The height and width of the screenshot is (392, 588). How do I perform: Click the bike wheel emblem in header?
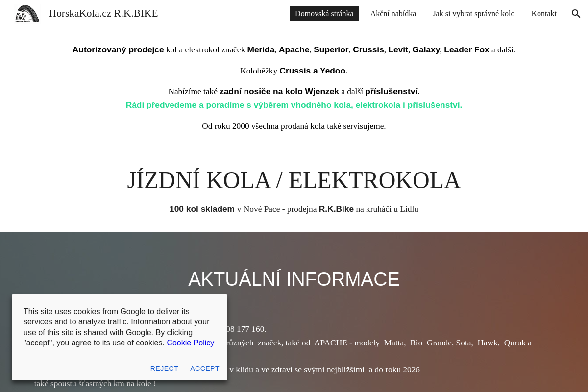[x=27, y=13]
